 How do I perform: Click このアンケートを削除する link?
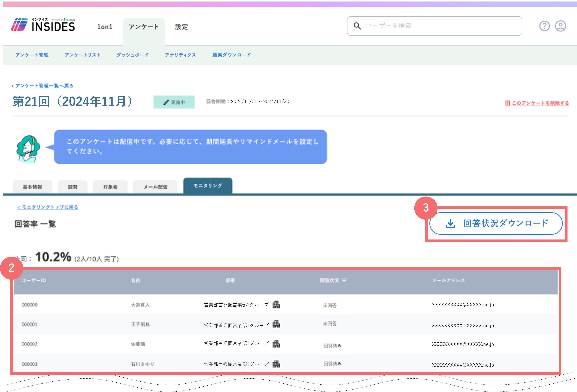(x=540, y=103)
